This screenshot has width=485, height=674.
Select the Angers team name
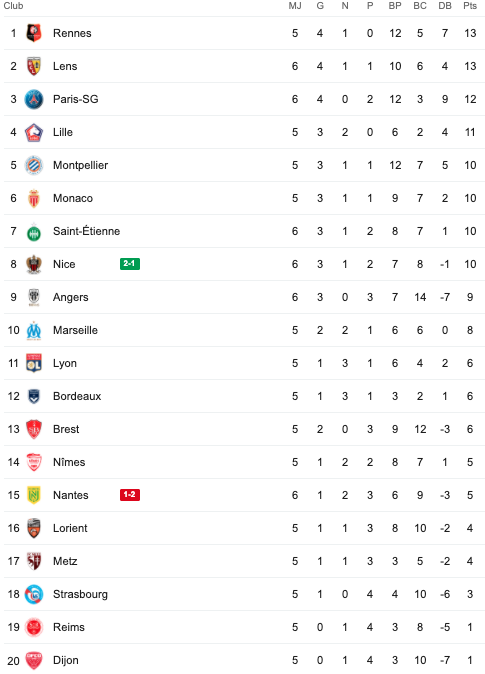[x=71, y=297]
